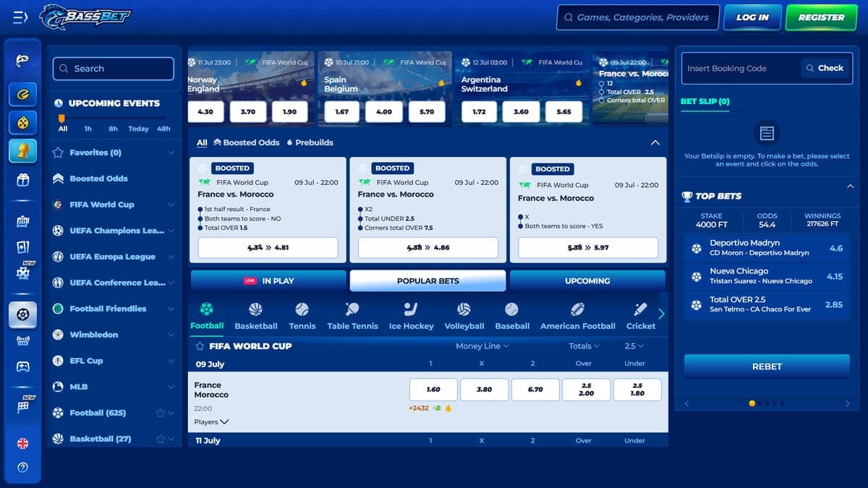This screenshot has width=868, height=488.
Task: Open the gift box promotions icon
Action: 22,180
